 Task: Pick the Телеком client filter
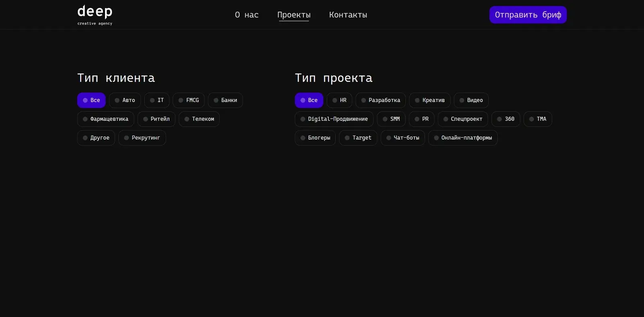199,119
